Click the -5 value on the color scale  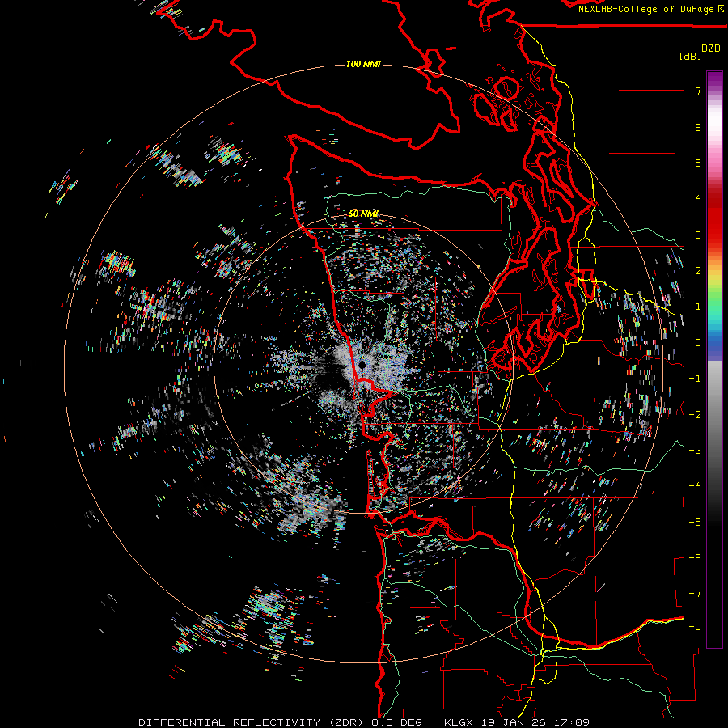pyautogui.click(x=695, y=523)
